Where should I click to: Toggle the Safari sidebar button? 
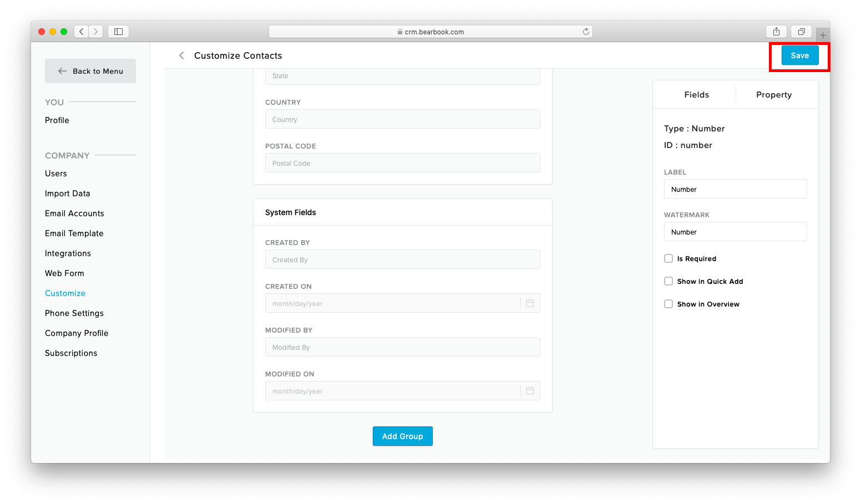coord(118,32)
